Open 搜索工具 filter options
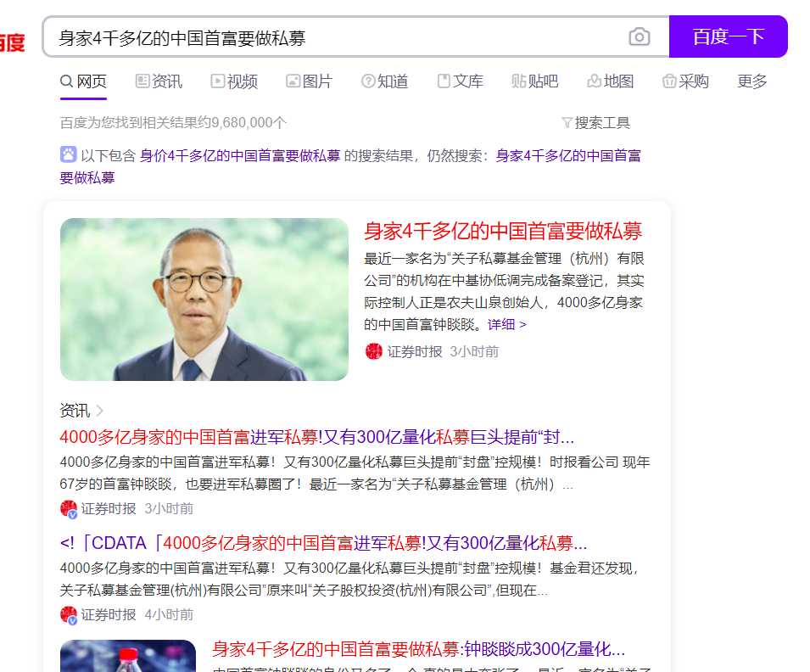Screen dimensions: 810x672 coord(596,123)
